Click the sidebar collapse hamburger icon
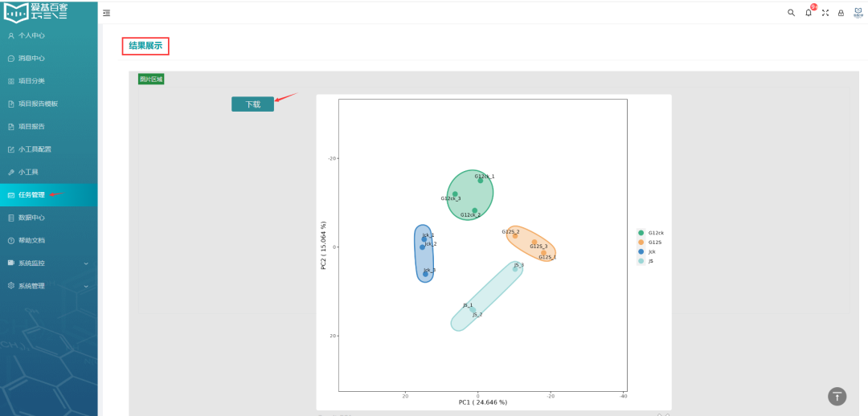Viewport: 868px width, 416px height. pyautogui.click(x=106, y=13)
